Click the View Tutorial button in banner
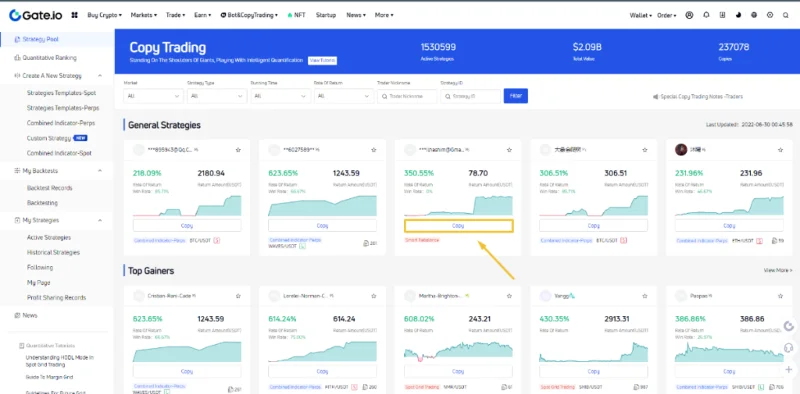Screen dimensions: 800x394 coord(322,60)
